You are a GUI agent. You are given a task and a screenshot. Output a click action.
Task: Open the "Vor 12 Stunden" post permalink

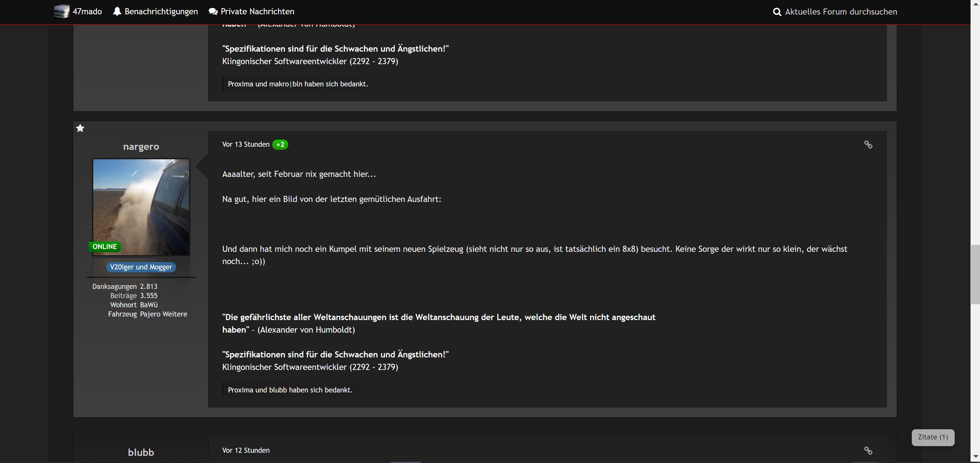click(x=246, y=450)
